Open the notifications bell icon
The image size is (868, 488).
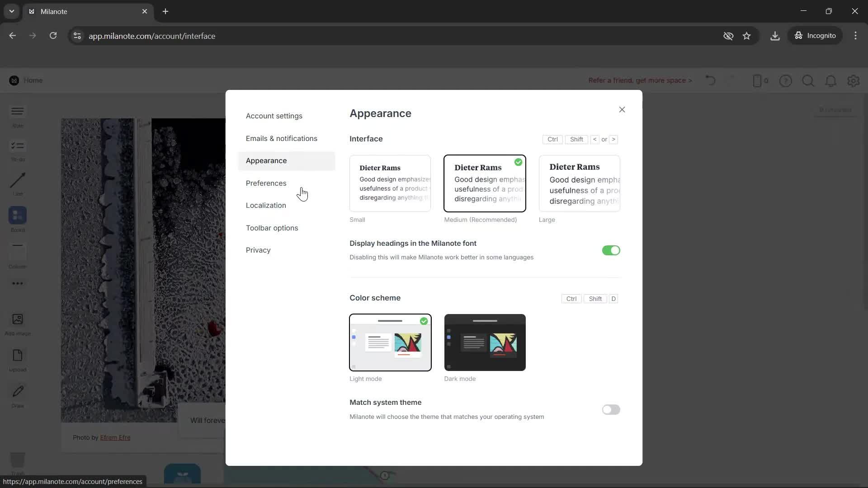[x=830, y=81]
